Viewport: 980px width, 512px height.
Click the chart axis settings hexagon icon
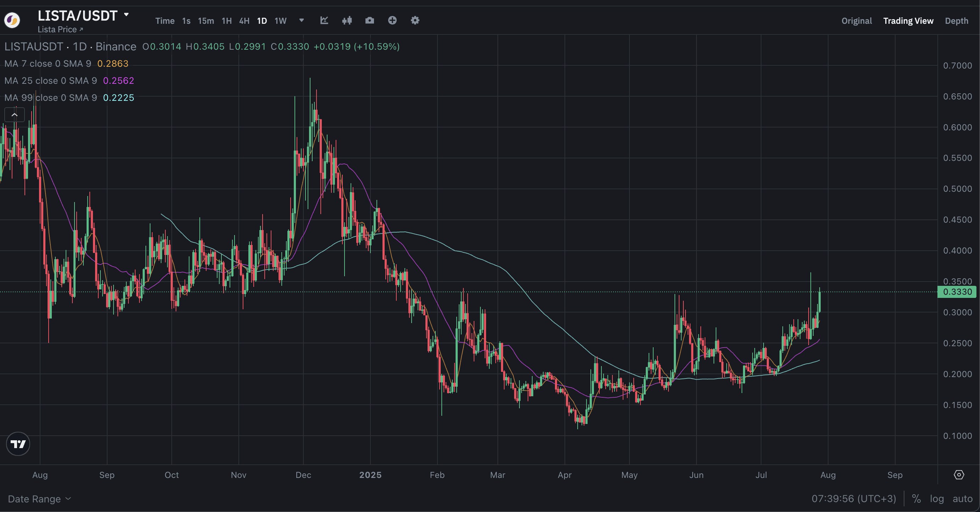(959, 475)
